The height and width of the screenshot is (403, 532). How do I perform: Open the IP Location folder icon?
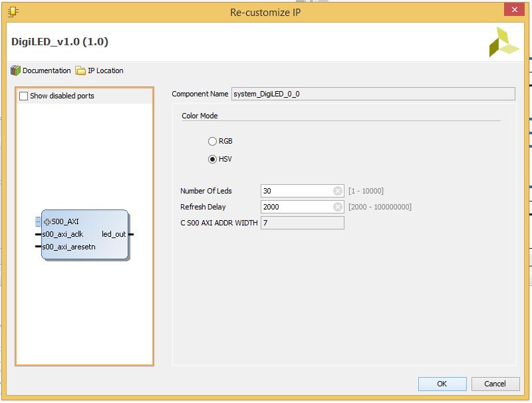point(80,70)
